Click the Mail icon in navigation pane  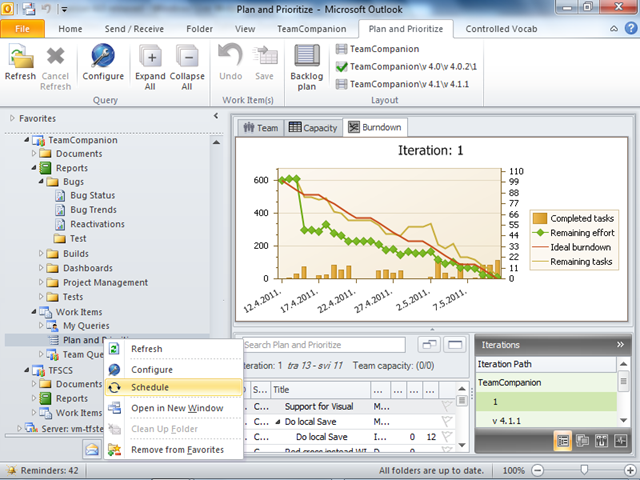[x=91, y=450]
